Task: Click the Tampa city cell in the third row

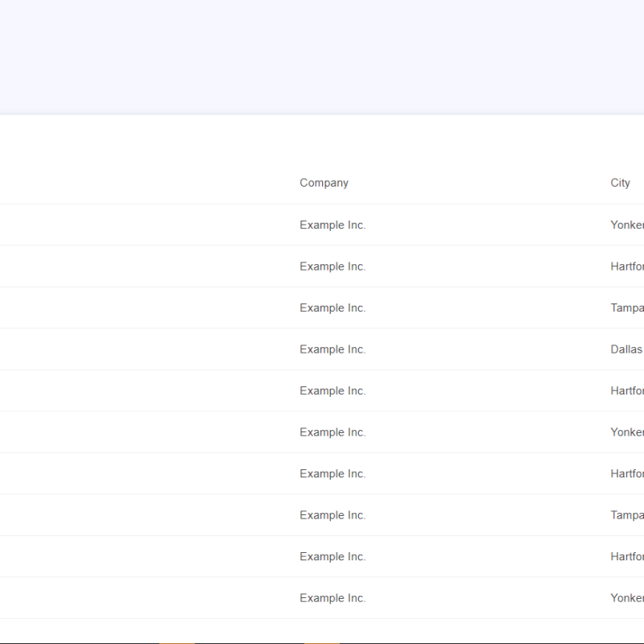Action: (x=627, y=308)
